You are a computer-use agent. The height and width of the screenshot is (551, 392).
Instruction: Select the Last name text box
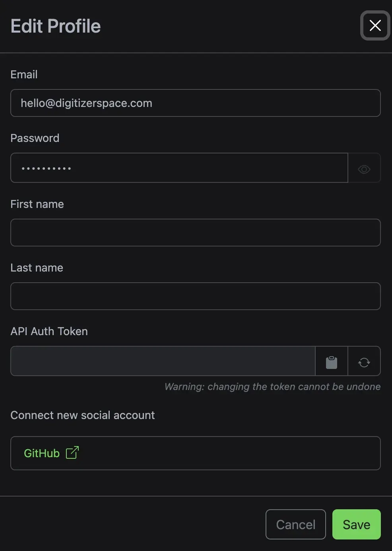[196, 296]
